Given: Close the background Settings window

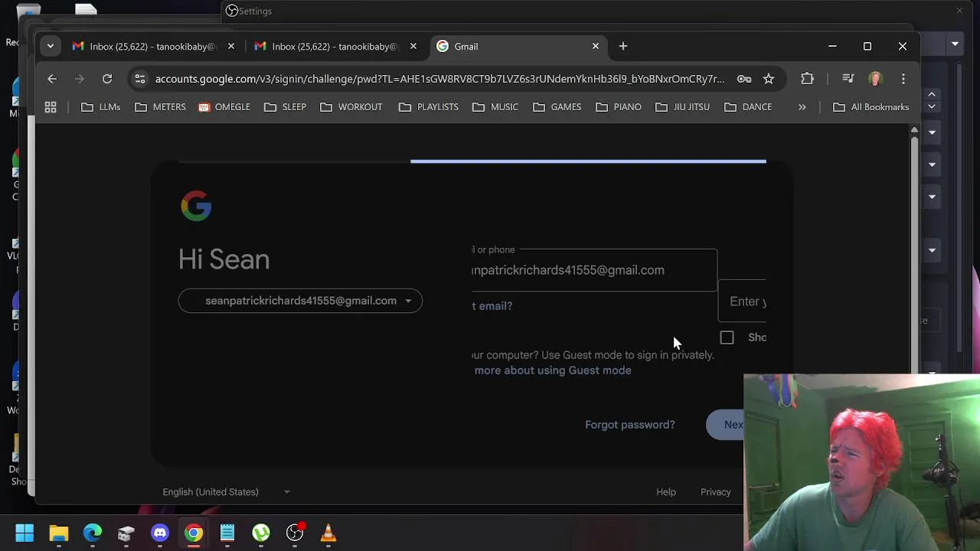Looking at the screenshot, I should click(959, 11).
